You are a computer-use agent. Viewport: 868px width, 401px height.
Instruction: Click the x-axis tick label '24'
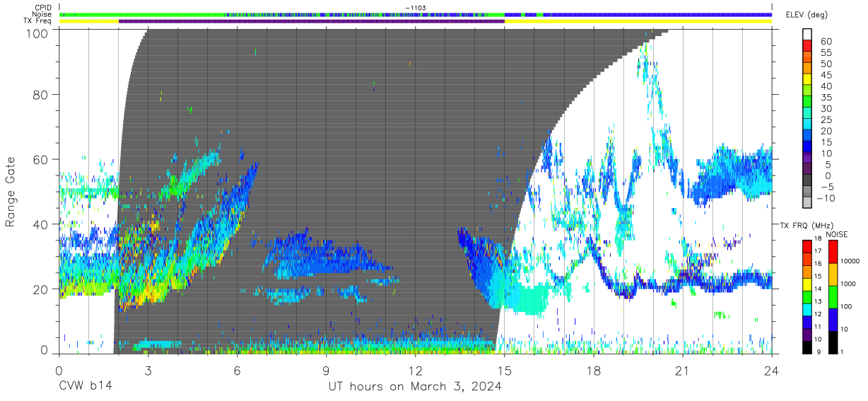click(x=772, y=369)
